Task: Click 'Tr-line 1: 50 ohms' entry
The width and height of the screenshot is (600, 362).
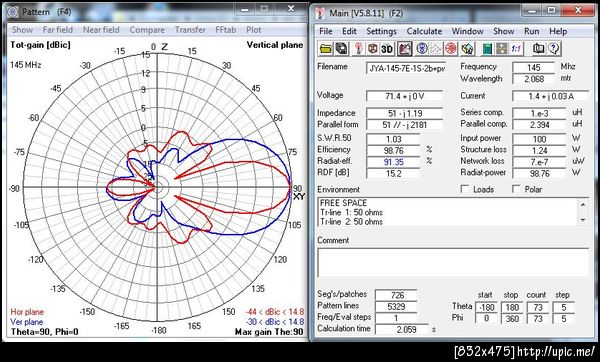Action: pos(351,212)
